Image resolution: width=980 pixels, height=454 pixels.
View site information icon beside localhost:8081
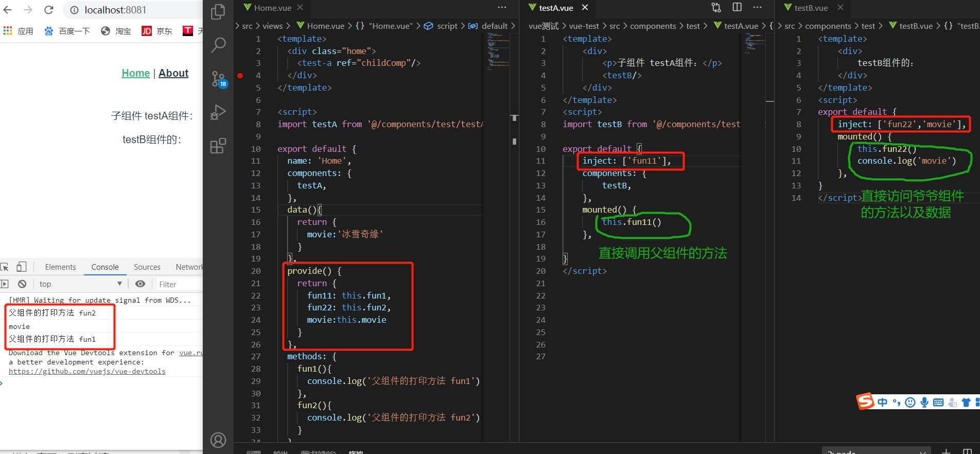74,10
